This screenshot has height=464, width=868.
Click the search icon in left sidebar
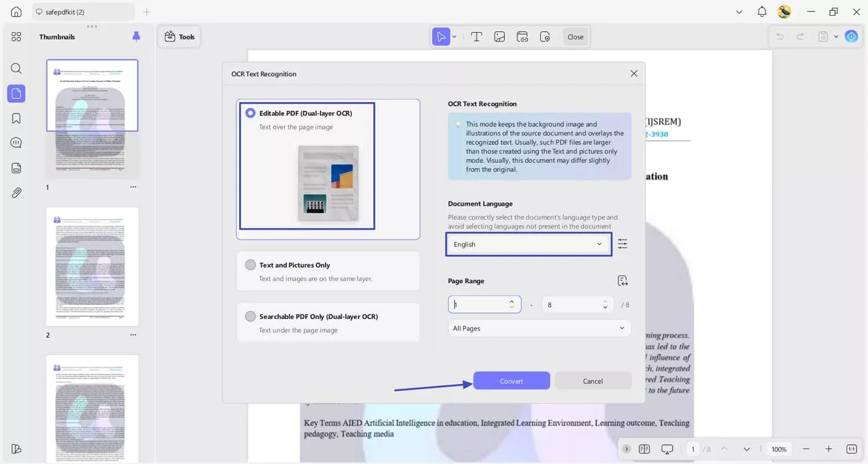tap(16, 69)
